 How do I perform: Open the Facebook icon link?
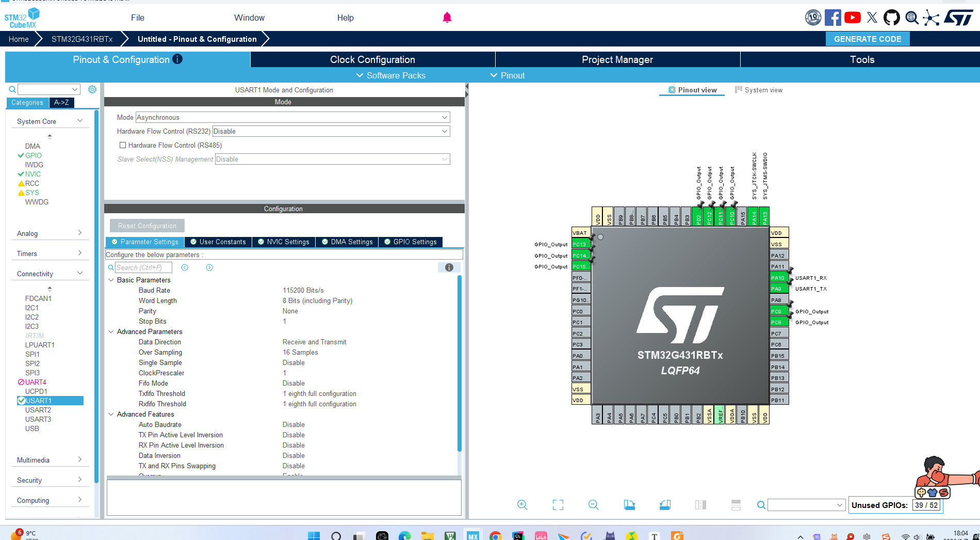[x=832, y=18]
